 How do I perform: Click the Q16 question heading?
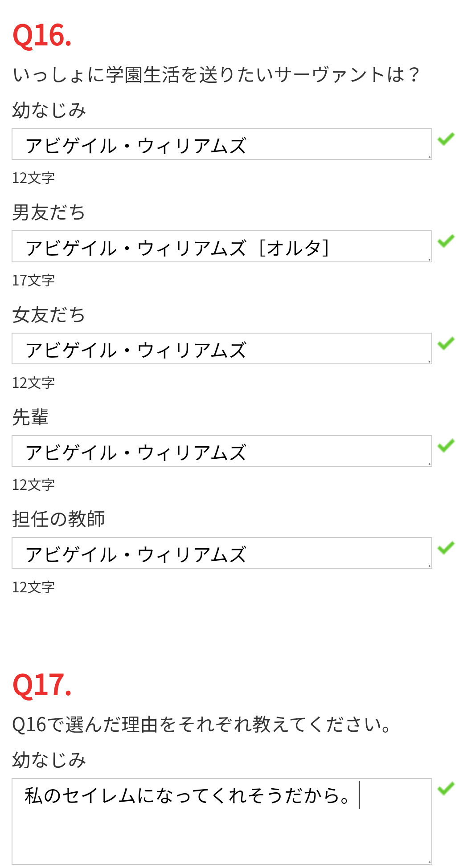42,35
